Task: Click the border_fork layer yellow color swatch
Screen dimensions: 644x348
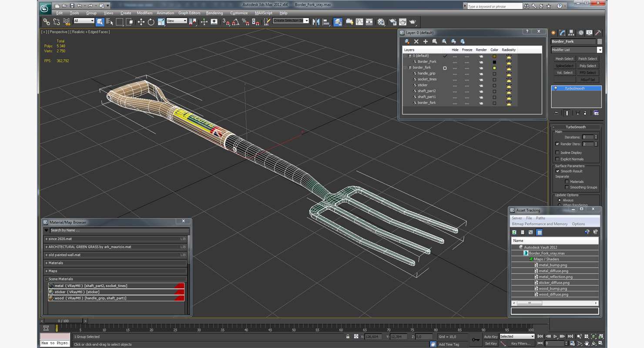Action: [x=494, y=68]
